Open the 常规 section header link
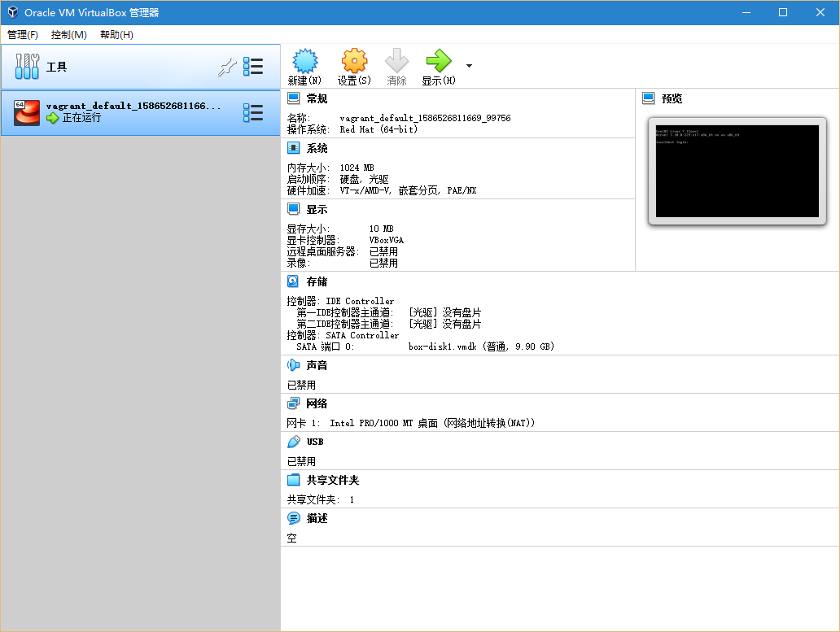The image size is (840, 632). click(317, 99)
